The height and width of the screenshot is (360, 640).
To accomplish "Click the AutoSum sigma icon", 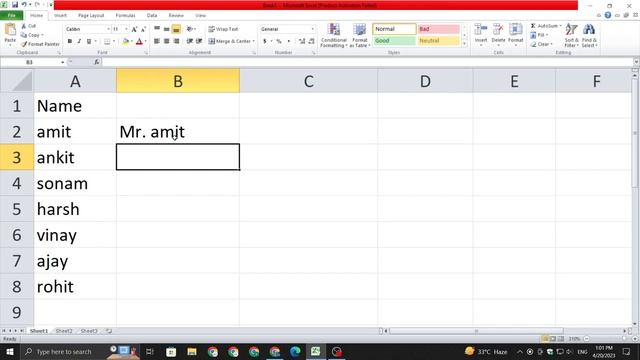I will [533, 26].
